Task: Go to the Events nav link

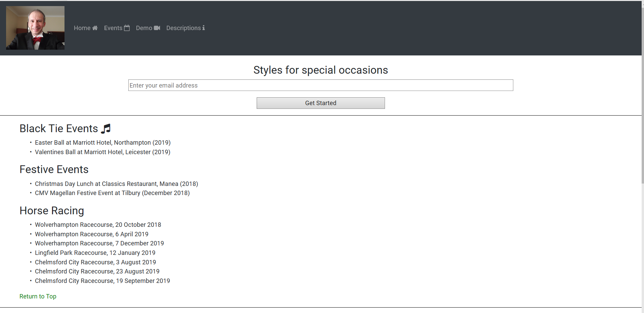Action: (x=113, y=28)
